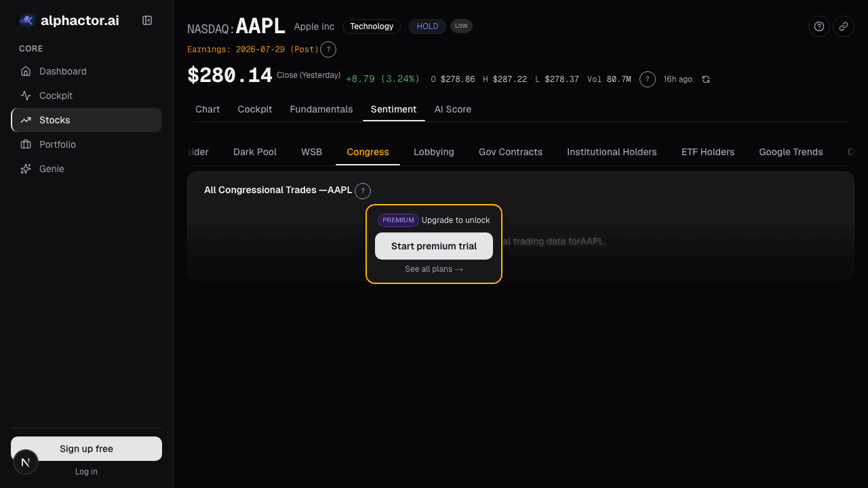The image size is (868, 488).
Task: Refresh the quote data
Action: (706, 79)
